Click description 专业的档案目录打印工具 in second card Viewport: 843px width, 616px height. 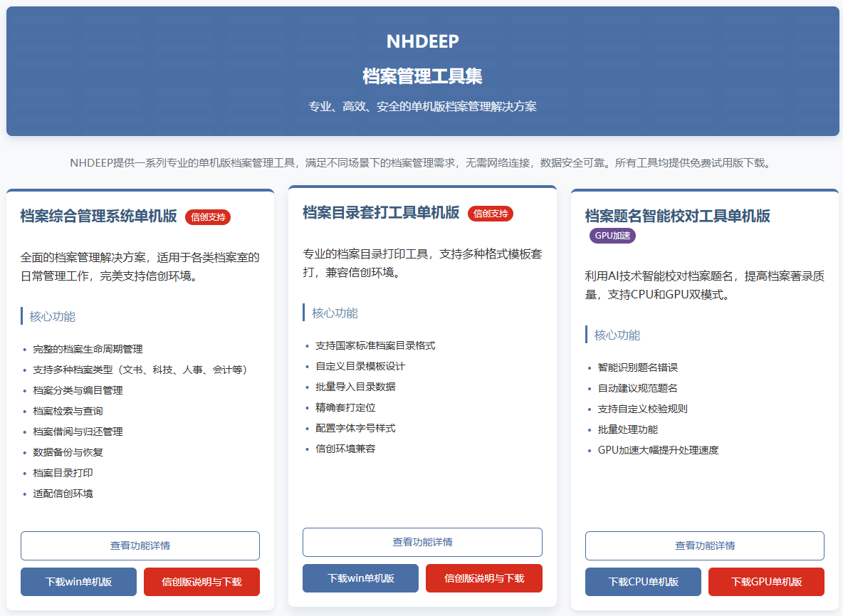pos(422,263)
